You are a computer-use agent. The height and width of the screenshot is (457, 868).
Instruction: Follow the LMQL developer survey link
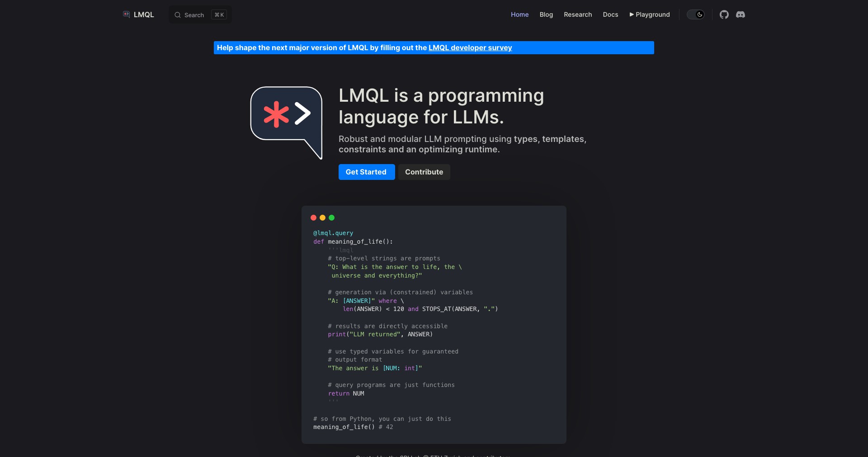point(470,47)
